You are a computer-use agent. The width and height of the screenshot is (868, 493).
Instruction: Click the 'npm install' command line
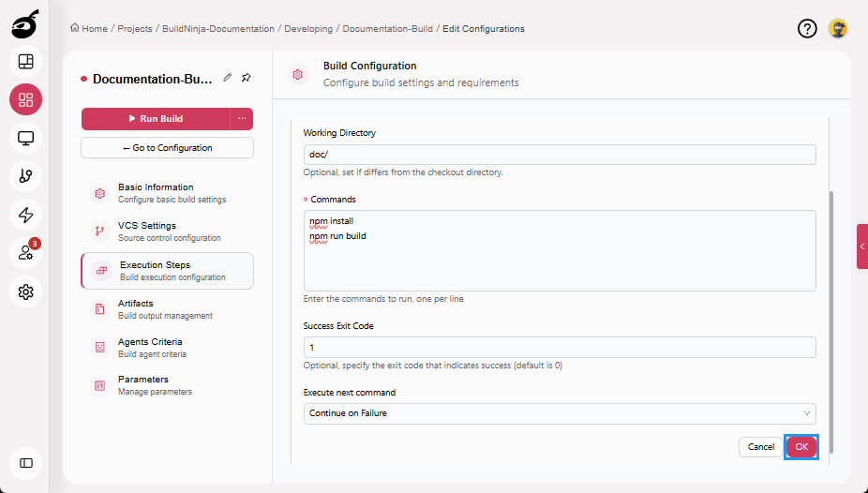coord(331,221)
